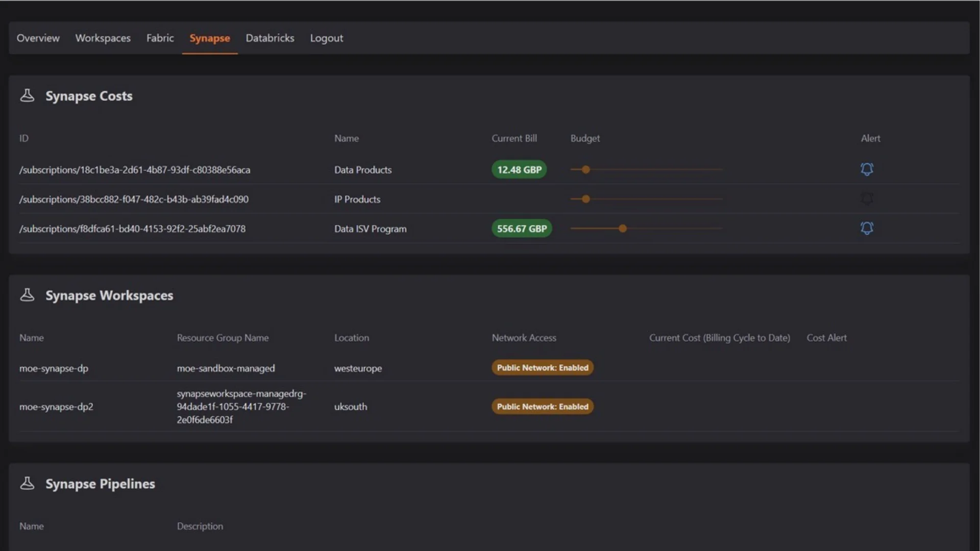Click the flask icon beside Synapse Costs
The height and width of the screenshot is (551, 980).
(x=27, y=95)
